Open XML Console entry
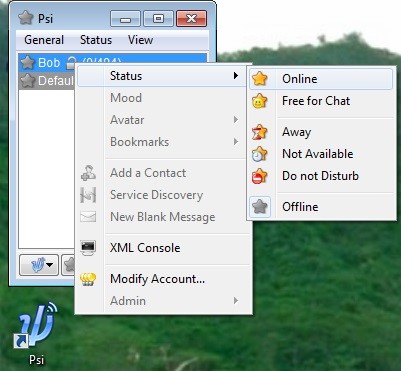The image size is (401, 371). [x=163, y=248]
